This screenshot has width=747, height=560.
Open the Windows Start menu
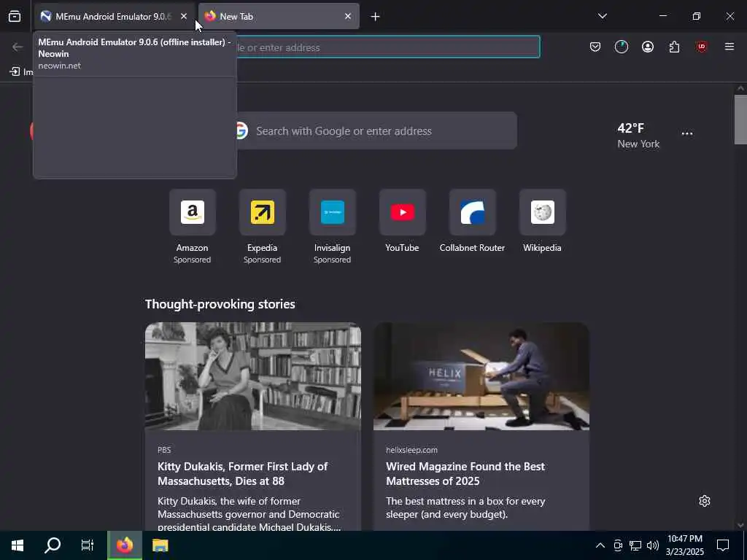tap(18, 545)
